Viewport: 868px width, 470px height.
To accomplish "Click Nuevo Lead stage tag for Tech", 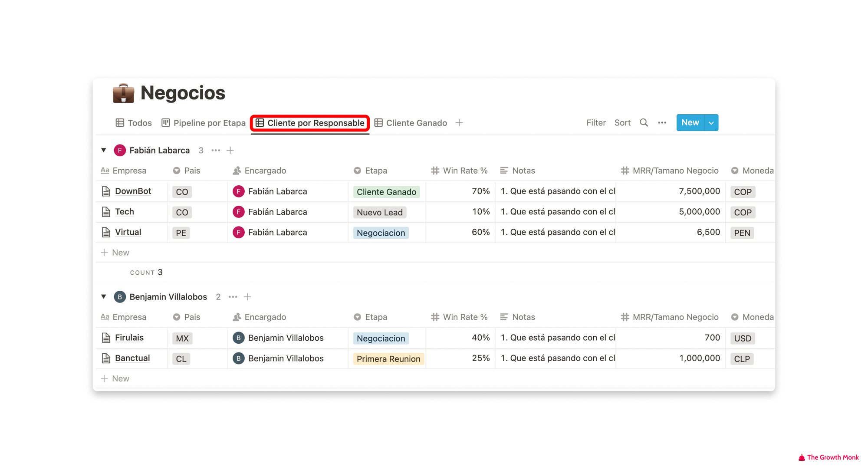I will pos(380,212).
